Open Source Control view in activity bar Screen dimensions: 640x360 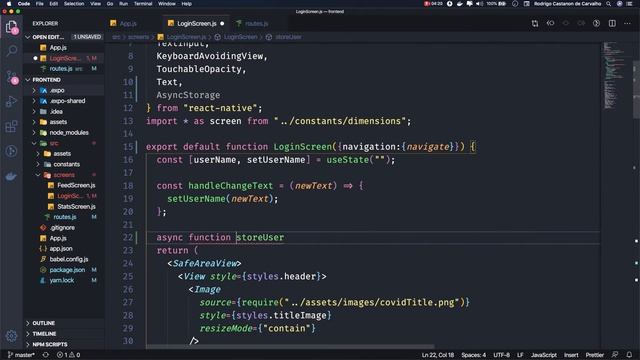[x=11, y=76]
